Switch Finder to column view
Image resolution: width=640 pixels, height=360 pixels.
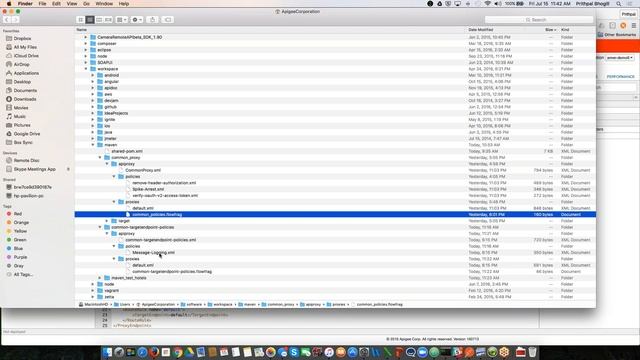tap(99, 20)
